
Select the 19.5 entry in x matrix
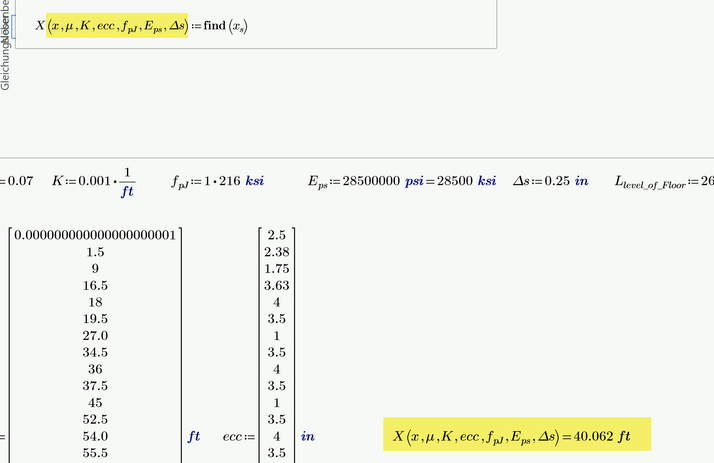(x=95, y=319)
